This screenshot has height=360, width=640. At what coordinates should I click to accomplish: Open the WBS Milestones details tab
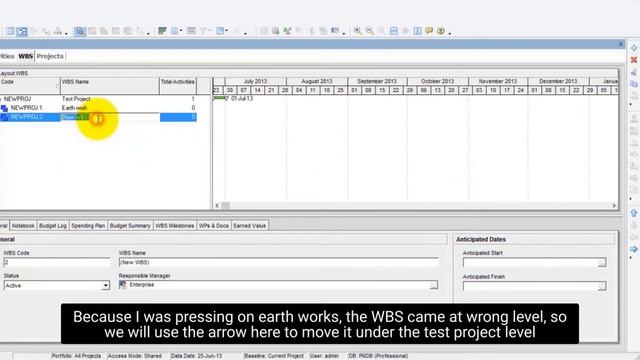175,226
